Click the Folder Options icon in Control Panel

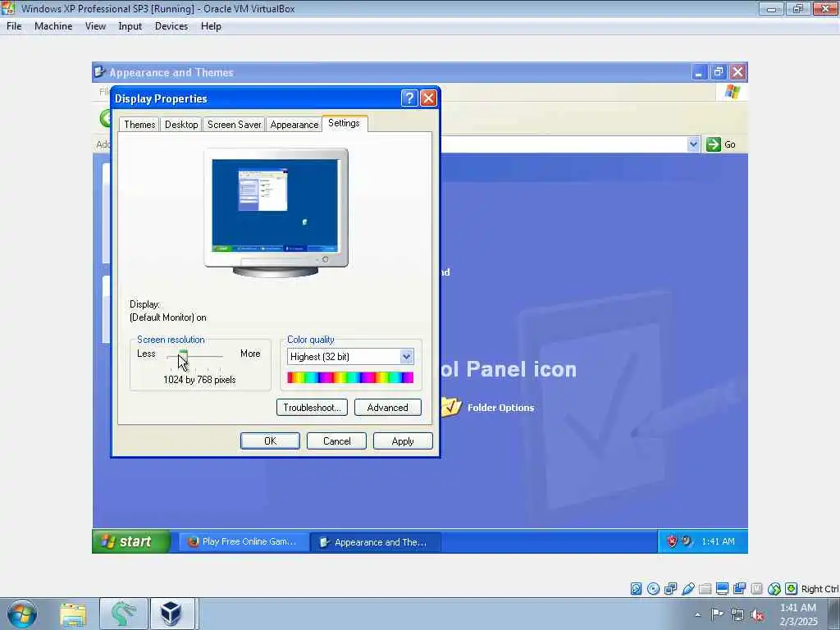(x=452, y=407)
